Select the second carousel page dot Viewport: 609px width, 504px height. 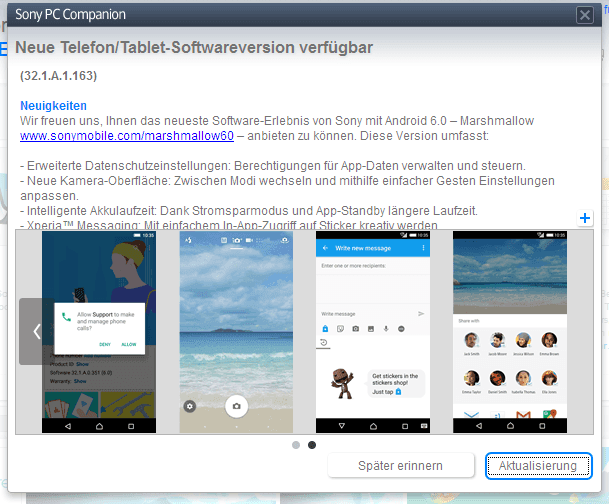point(312,445)
